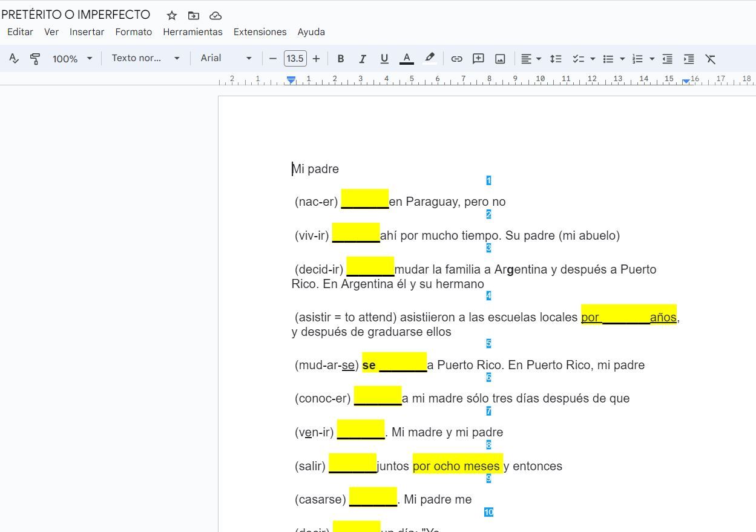Increase indent using the toolbar
Screen dimensions: 756x532
tap(688, 59)
